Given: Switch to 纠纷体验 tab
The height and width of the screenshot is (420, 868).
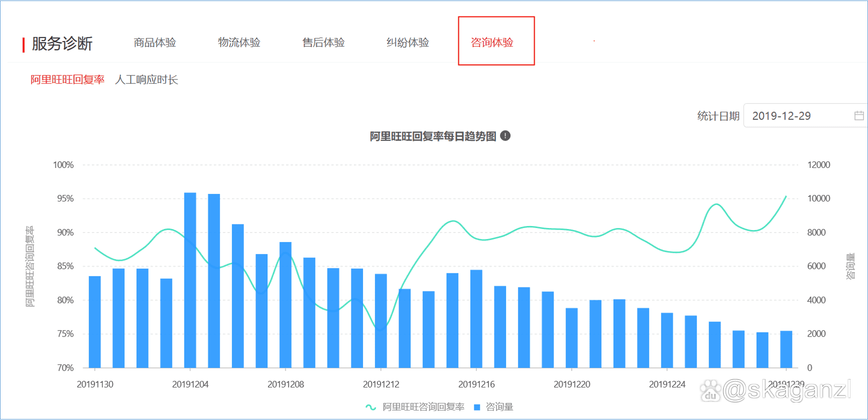Looking at the screenshot, I should tap(408, 42).
